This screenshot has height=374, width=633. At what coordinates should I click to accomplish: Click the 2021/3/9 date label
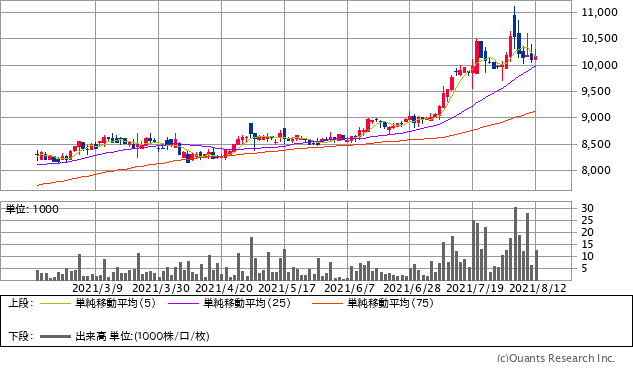point(97,288)
